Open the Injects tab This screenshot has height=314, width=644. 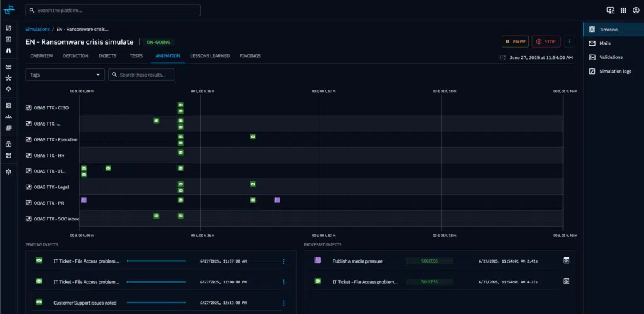tap(108, 56)
